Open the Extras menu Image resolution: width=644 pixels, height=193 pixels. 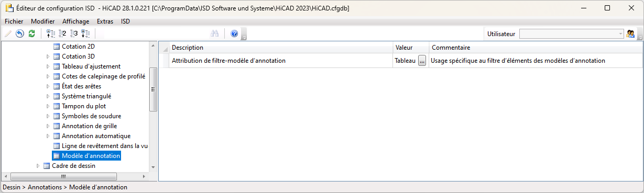[x=105, y=21]
